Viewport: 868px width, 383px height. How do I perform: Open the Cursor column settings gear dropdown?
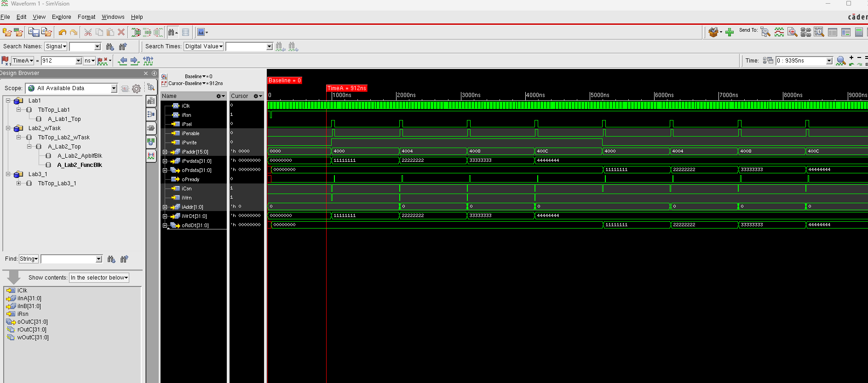(258, 96)
